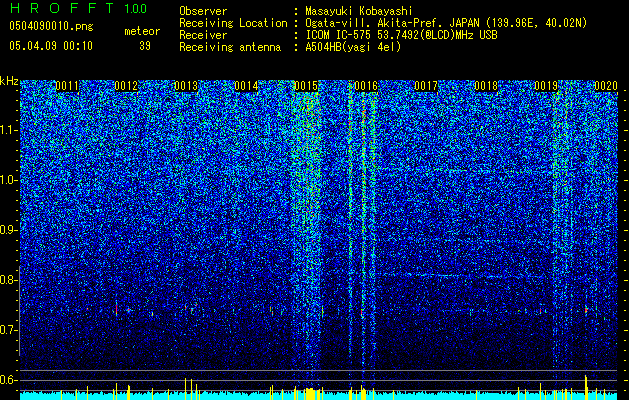Viewport: 629px width, 400px height.
Task: Click the 0020 time marker
Action: [606, 86]
